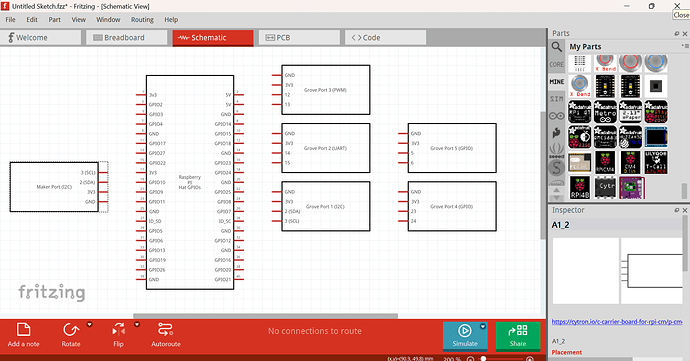The width and height of the screenshot is (690, 361).
Task: Run Autoroute on the schematic
Action: pyautogui.click(x=166, y=335)
